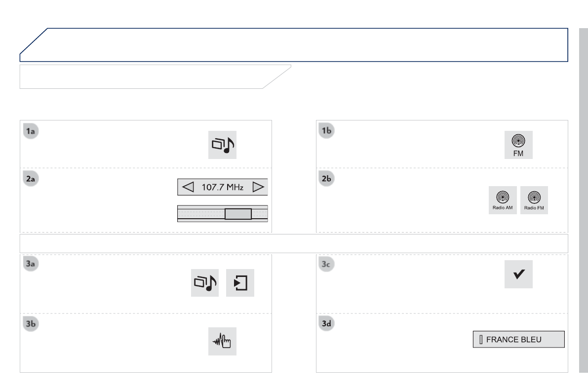Click the 3a step badge

[x=32, y=264]
